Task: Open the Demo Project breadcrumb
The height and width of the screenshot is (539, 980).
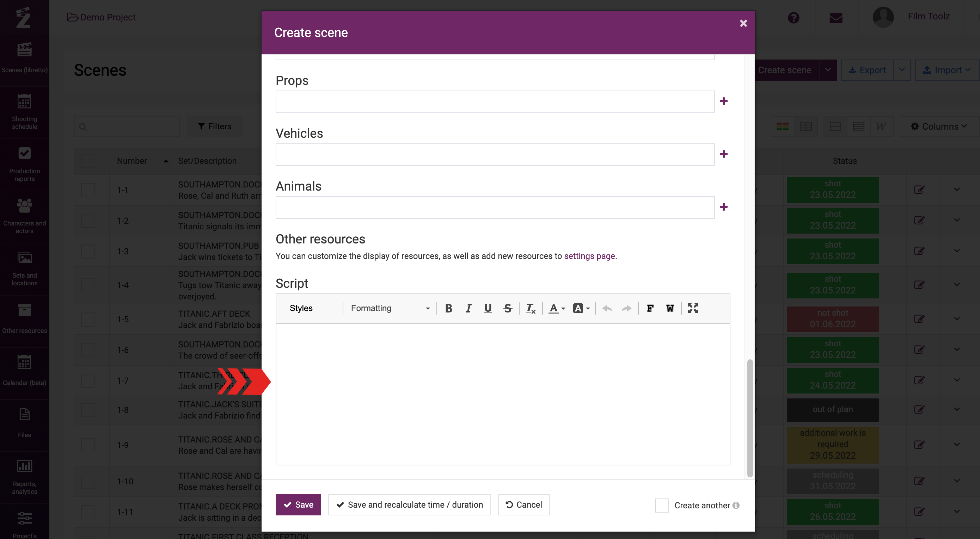Action: click(102, 18)
